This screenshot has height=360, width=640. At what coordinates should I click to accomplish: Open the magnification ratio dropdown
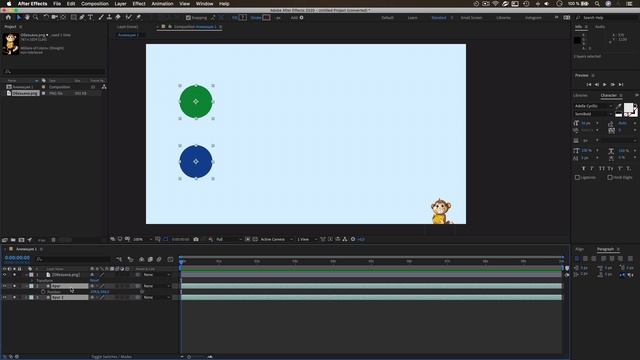[x=142, y=240]
